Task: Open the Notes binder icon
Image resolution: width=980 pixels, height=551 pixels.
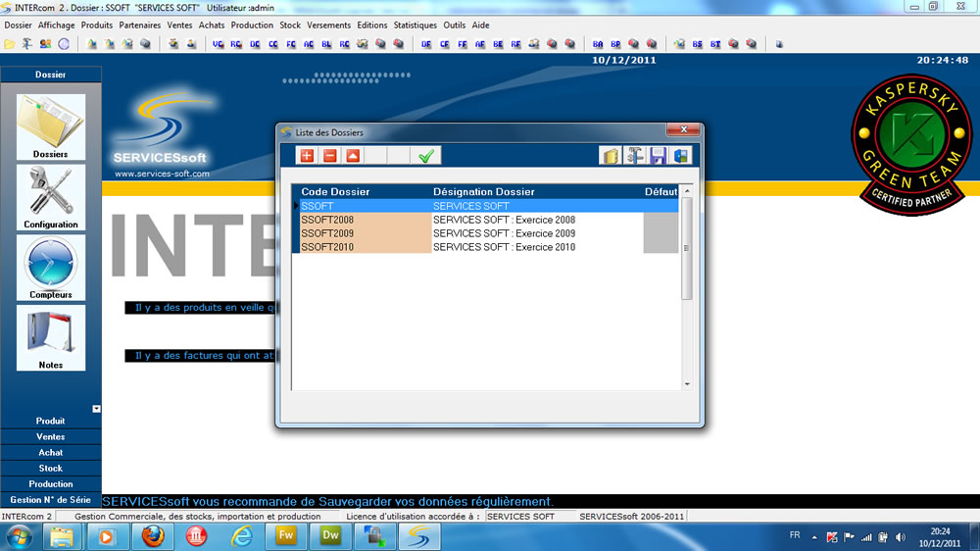Action: point(51,337)
